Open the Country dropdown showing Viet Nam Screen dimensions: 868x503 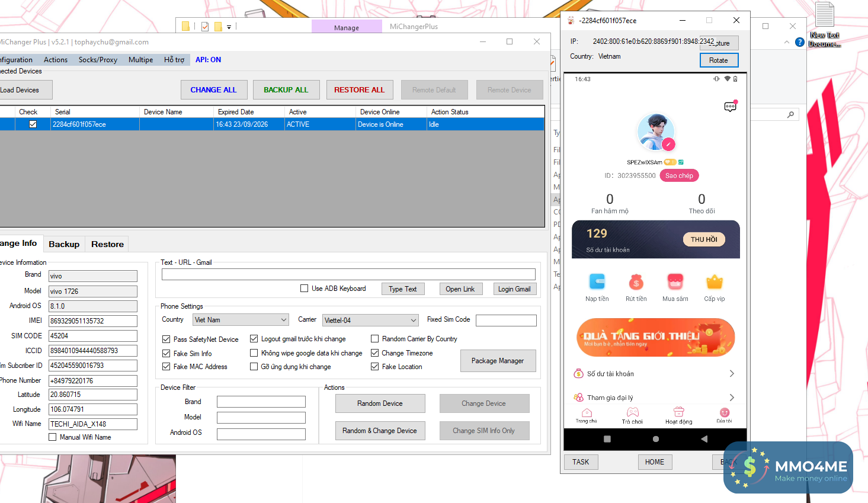pos(241,320)
